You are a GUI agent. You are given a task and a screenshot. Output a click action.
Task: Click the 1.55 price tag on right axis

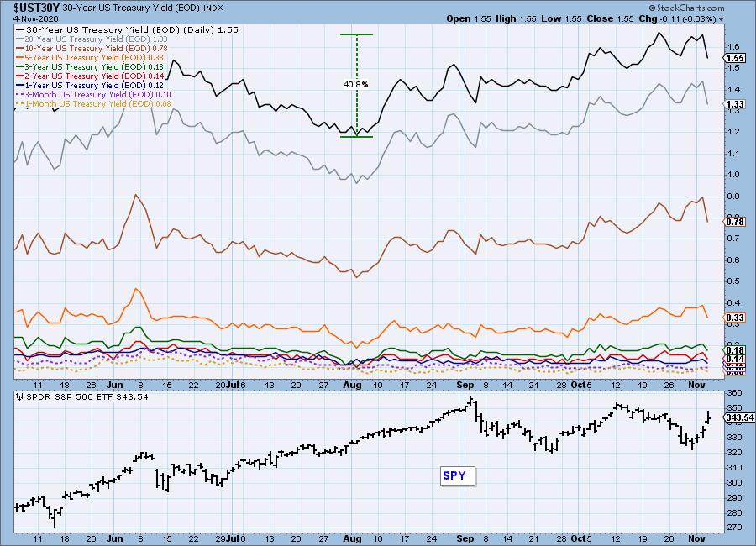click(735, 58)
